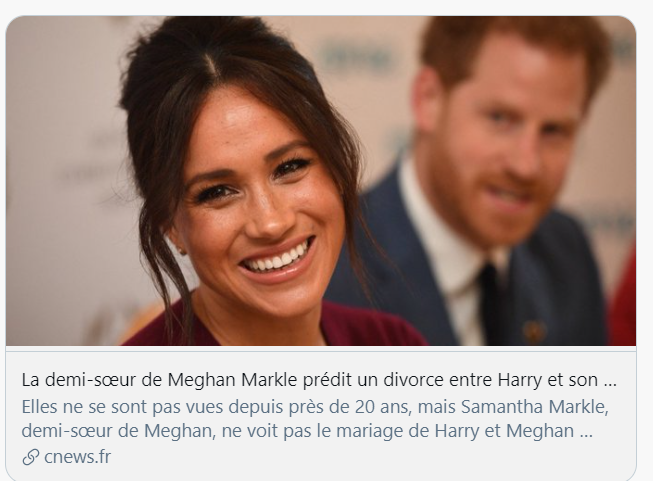Click the truncation ellipsis ending the headline

pos(610,381)
